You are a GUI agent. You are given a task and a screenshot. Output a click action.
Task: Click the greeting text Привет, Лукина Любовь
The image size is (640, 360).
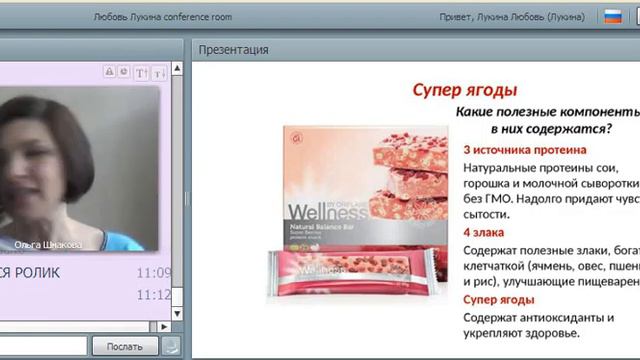[512, 17]
